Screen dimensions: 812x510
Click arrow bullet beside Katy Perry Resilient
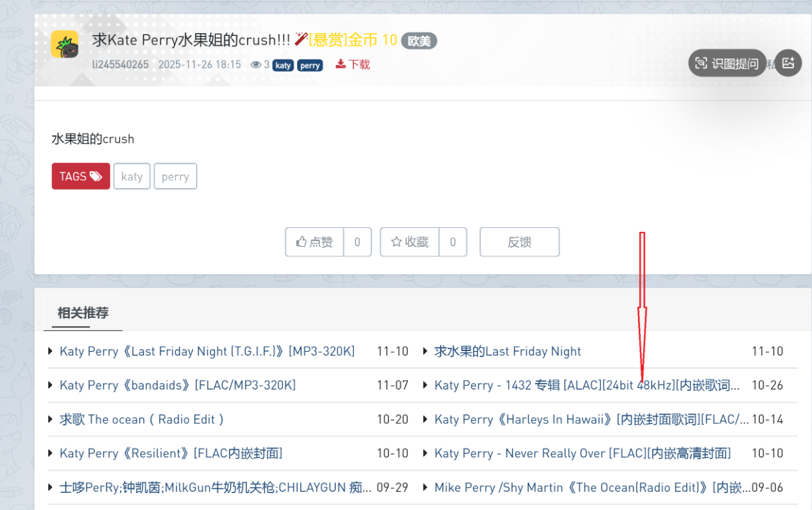pyautogui.click(x=51, y=453)
